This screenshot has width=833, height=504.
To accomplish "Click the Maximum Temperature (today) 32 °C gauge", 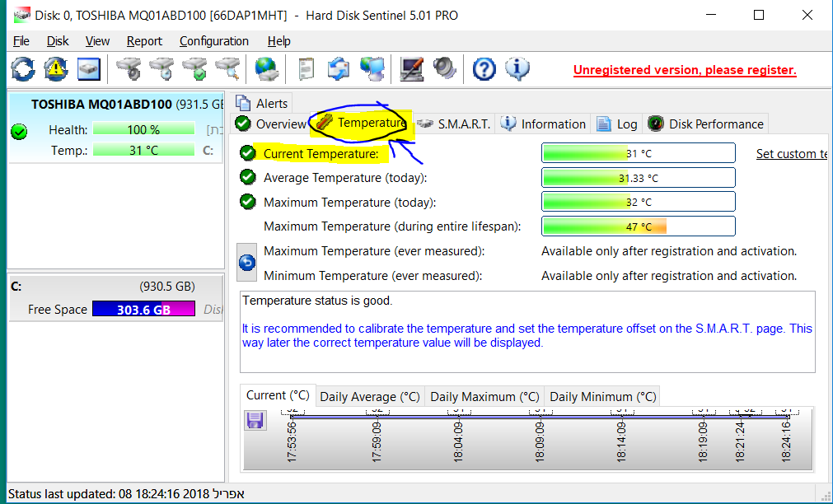I will tap(638, 202).
